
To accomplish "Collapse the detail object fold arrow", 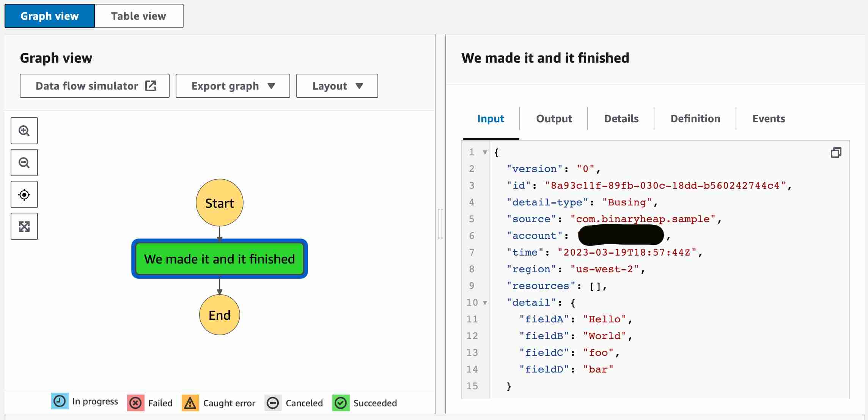I will pos(485,303).
